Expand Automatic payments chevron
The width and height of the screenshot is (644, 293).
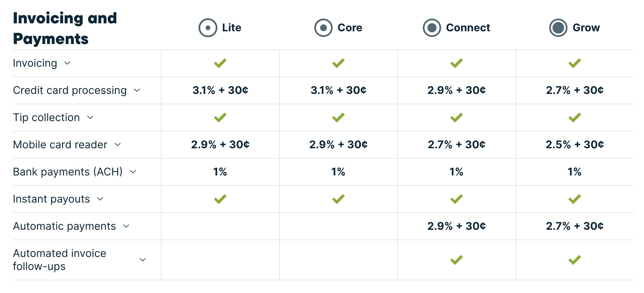[126, 226]
